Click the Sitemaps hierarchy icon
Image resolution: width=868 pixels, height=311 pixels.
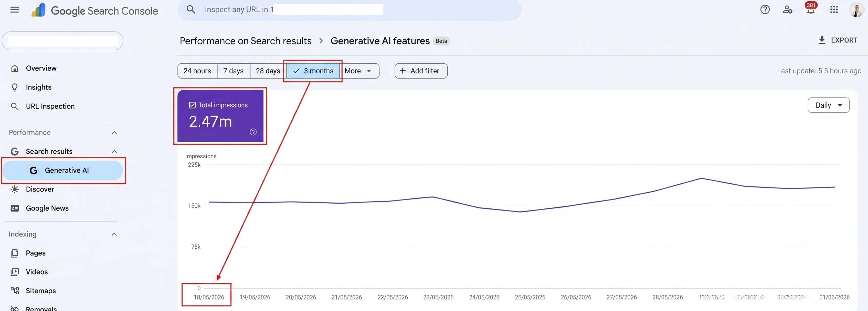coord(15,291)
